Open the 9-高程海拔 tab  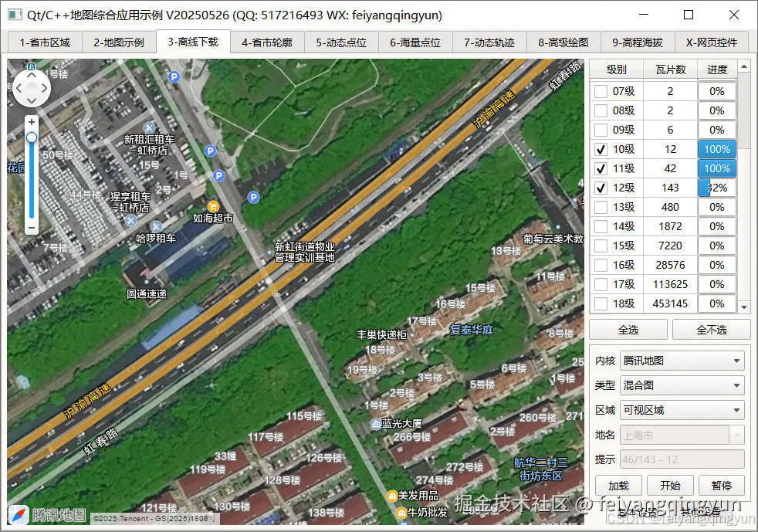[x=638, y=42]
